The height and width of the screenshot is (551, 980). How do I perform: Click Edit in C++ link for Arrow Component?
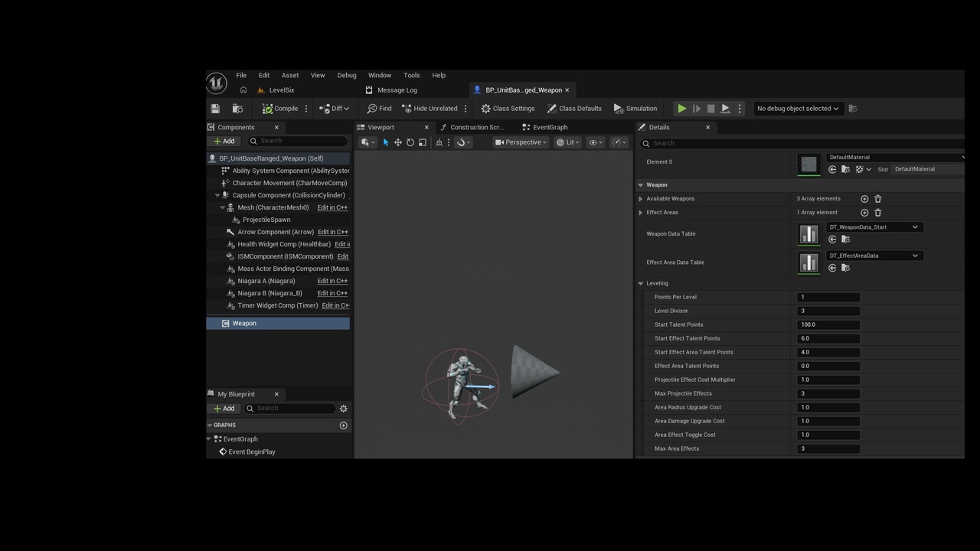click(332, 232)
